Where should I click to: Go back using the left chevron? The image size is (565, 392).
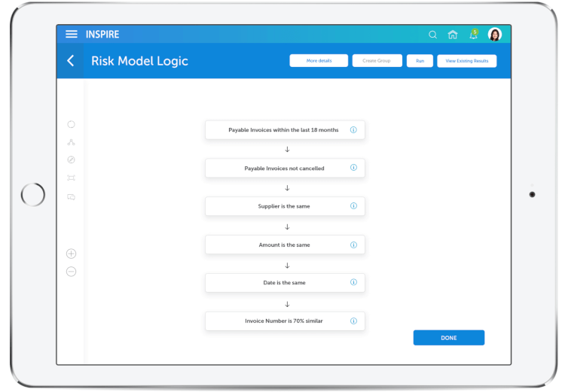tap(71, 60)
